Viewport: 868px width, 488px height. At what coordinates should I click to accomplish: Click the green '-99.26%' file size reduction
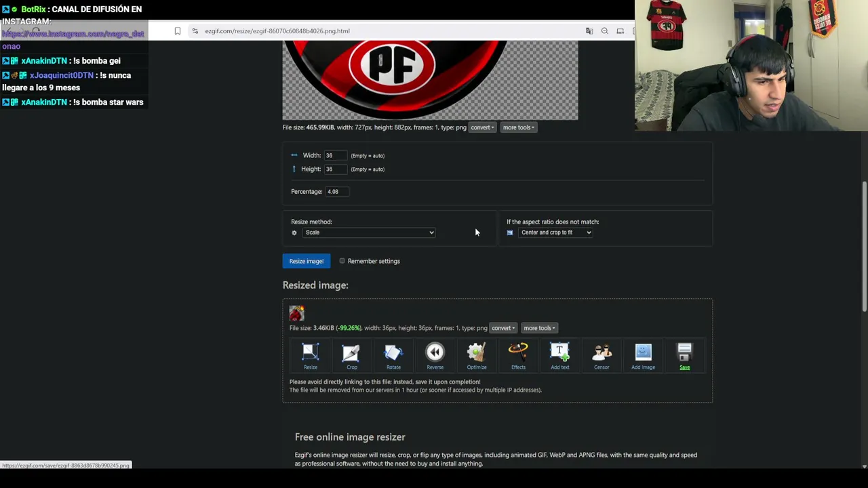[x=349, y=328]
